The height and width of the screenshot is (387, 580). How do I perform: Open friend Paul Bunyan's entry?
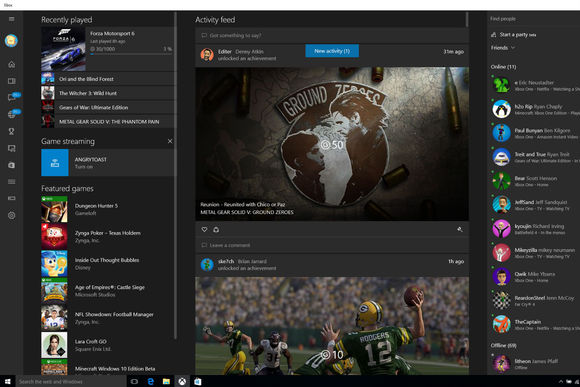[535, 133]
